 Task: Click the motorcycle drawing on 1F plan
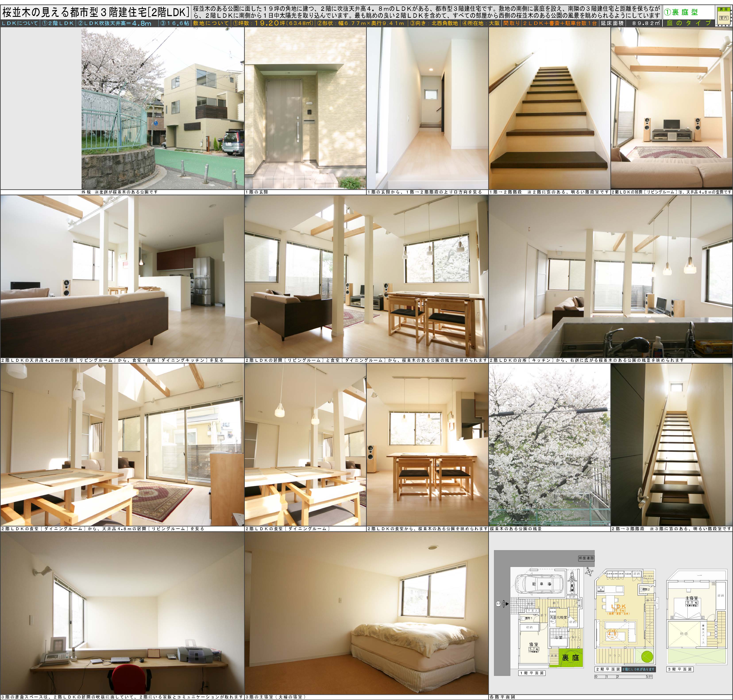[572, 582]
